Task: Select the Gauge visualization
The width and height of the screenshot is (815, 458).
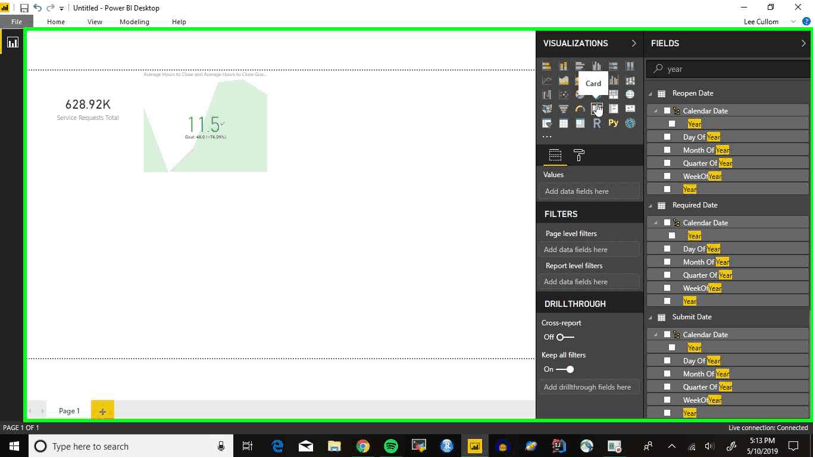Action: 580,109
